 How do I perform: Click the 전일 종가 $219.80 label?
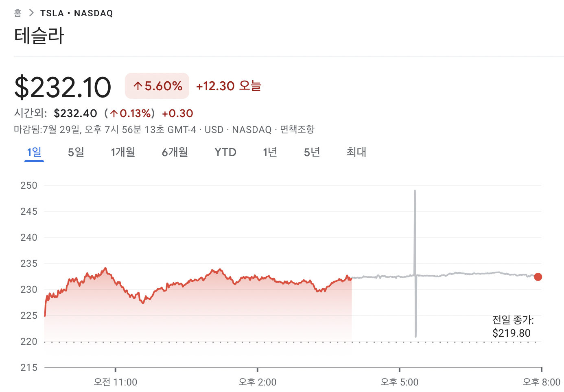513,327
